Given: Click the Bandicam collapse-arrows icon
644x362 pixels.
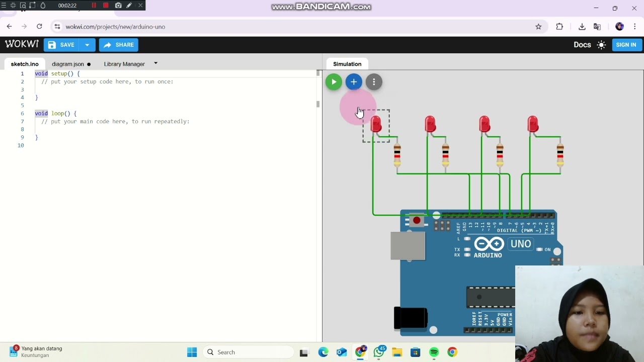Looking at the screenshot, I should tap(13, 6).
